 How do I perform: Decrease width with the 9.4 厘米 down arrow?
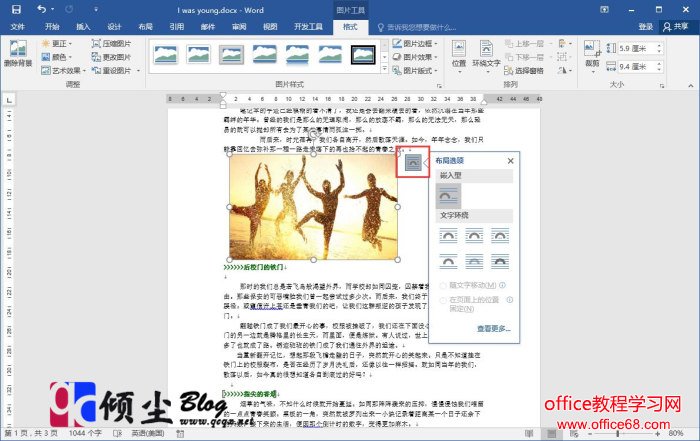coord(659,70)
